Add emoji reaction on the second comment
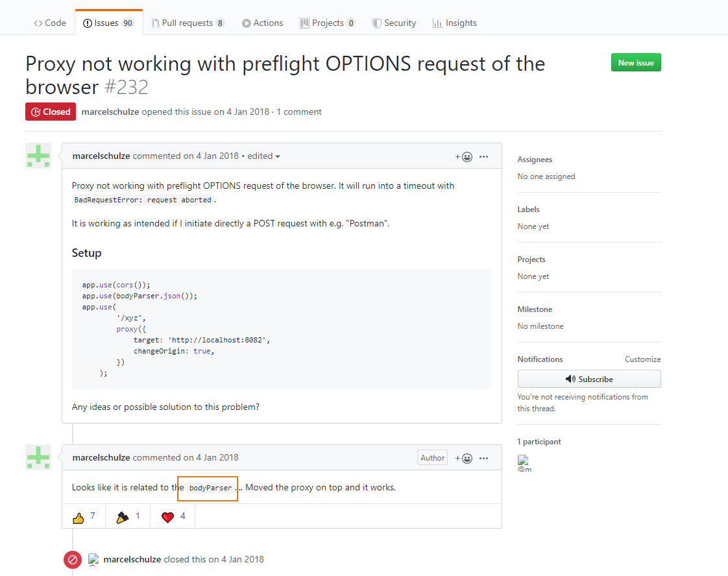The image size is (728, 576). (464, 458)
